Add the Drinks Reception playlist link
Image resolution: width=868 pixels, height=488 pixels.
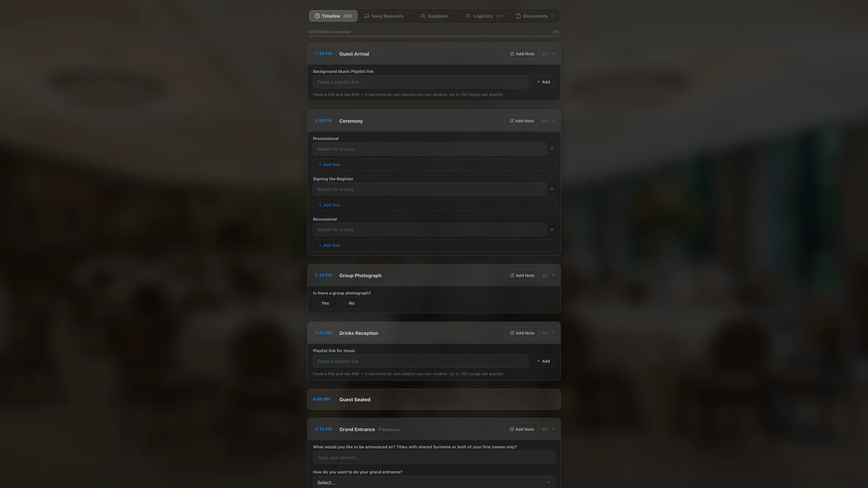point(543,361)
